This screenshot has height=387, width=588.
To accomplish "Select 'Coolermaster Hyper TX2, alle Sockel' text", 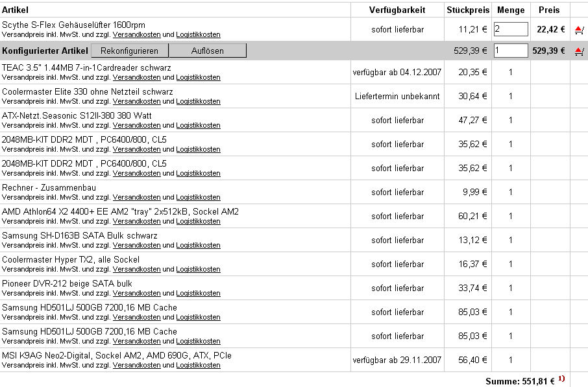I will [71, 260].
